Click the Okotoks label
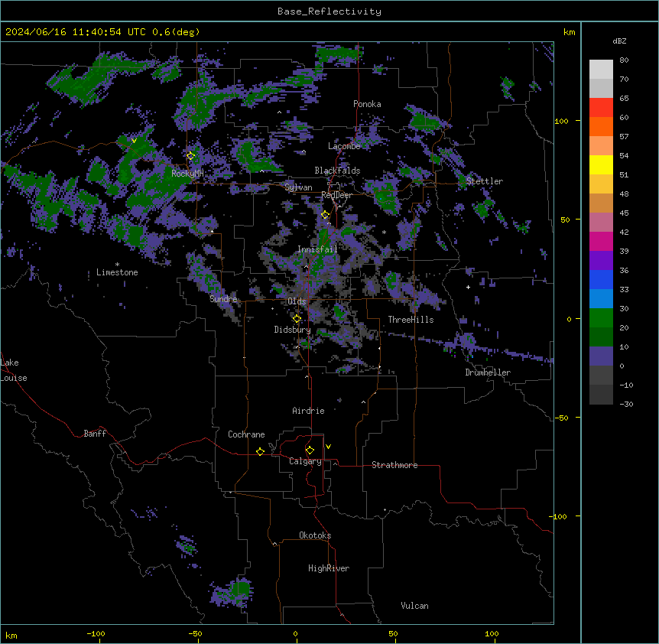This screenshot has width=659, height=644. (315, 535)
